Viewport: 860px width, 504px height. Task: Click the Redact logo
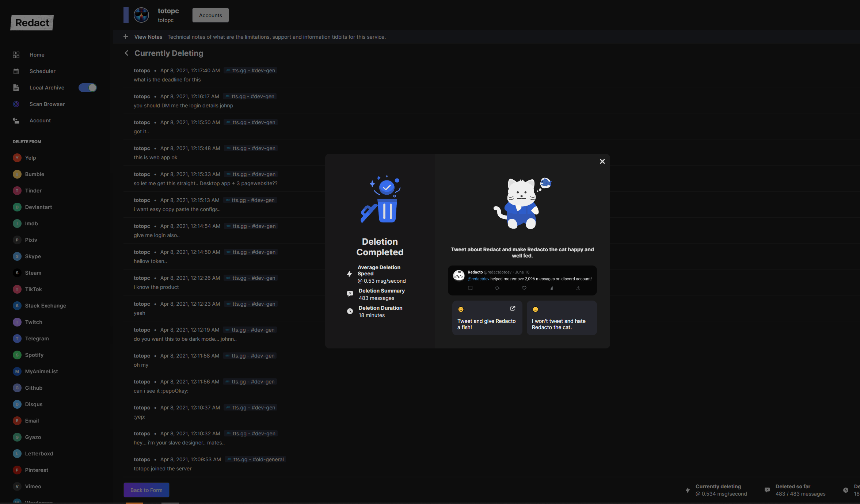coord(32,23)
